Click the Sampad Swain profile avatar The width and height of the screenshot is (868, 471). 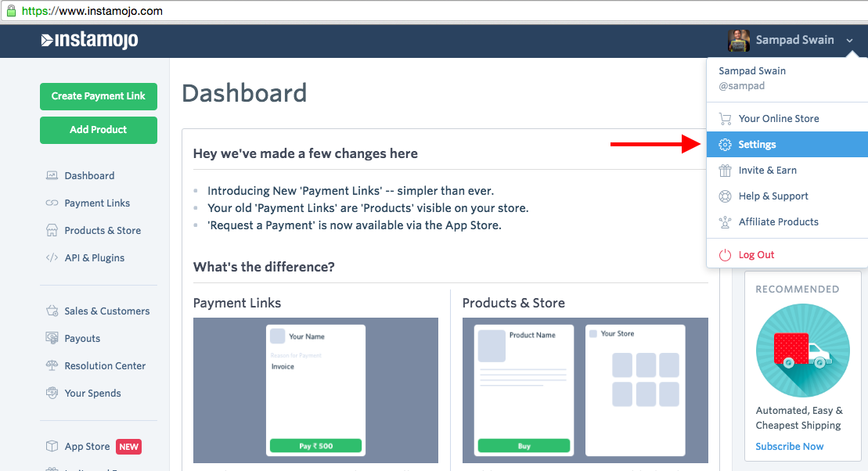[739, 41]
